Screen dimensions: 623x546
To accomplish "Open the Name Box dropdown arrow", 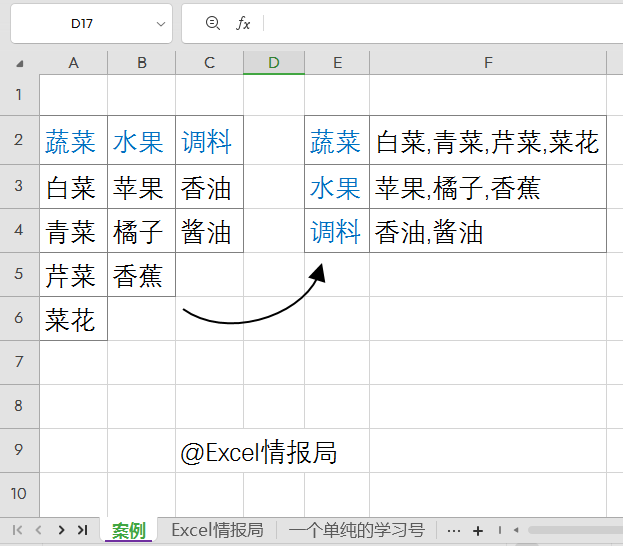I will tap(161, 24).
